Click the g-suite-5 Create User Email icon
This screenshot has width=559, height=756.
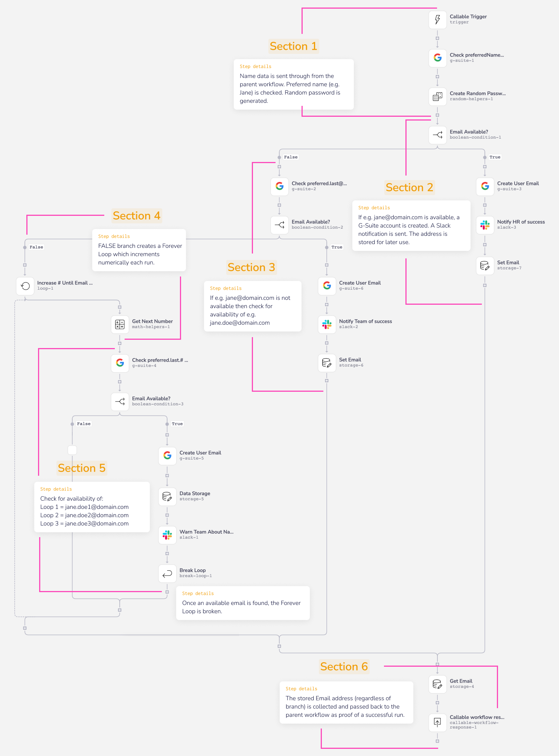pyautogui.click(x=167, y=456)
